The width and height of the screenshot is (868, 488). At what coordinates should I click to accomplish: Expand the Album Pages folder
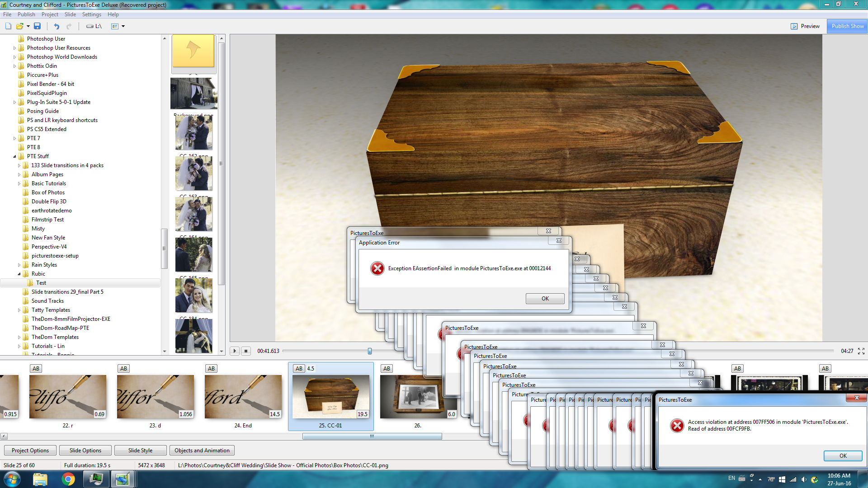click(x=19, y=174)
